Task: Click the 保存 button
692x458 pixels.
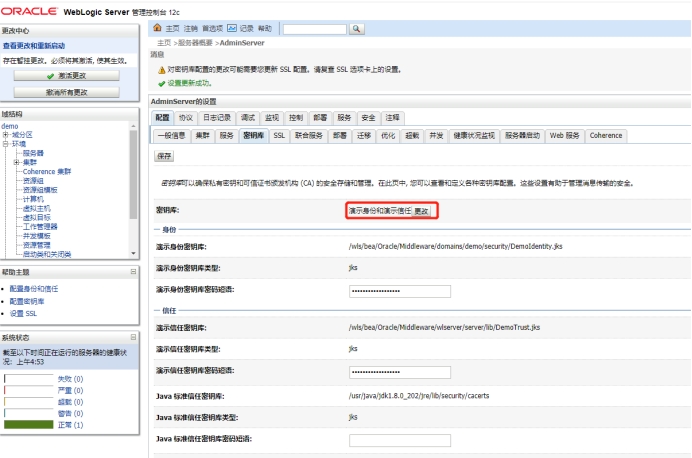Action: point(164,156)
